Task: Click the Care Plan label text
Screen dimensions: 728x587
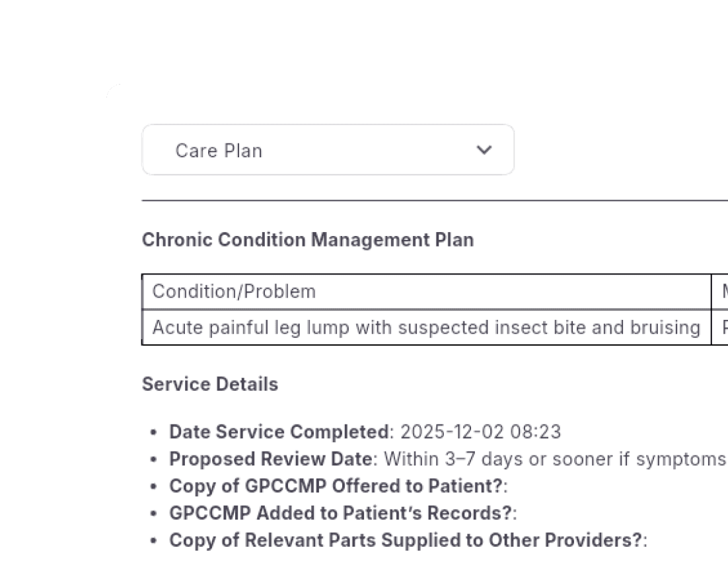Action: pyautogui.click(x=219, y=151)
